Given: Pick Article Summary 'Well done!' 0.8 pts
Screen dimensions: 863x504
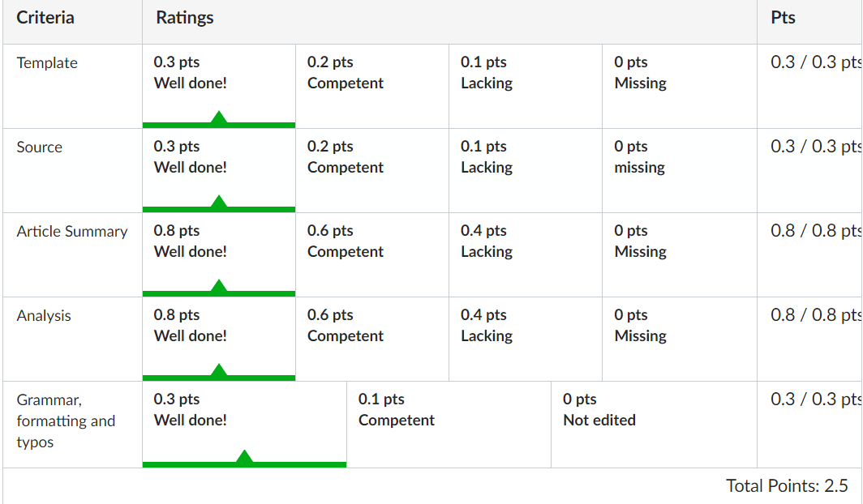Looking at the screenshot, I should (218, 255).
